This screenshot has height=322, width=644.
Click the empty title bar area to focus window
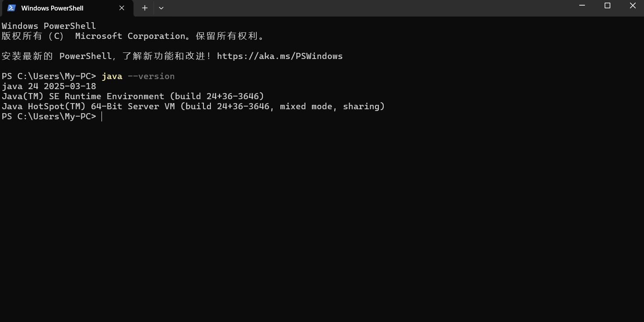[x=350, y=7]
